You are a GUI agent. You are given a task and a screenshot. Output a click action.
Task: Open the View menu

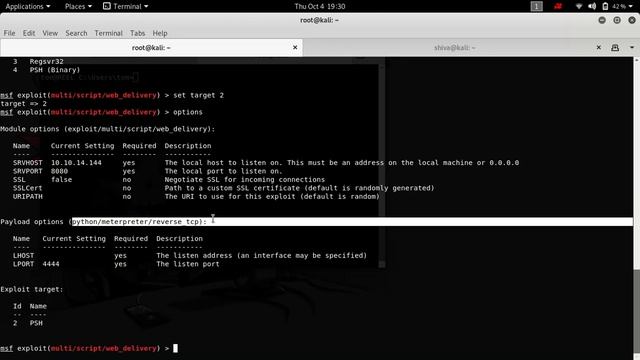pyautogui.click(x=50, y=33)
